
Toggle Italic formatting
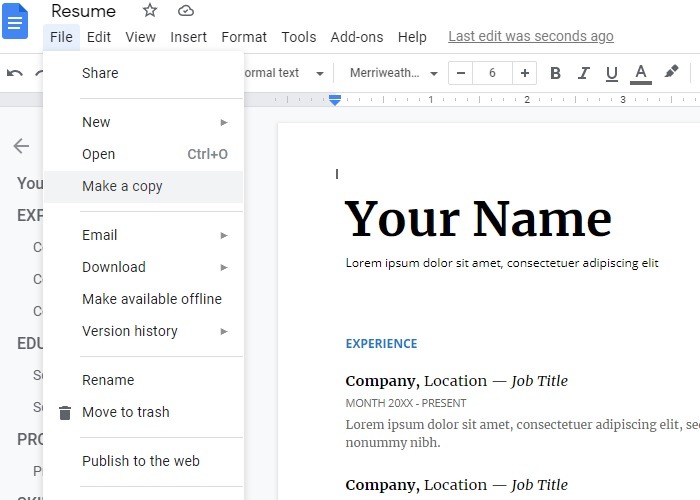coord(583,73)
